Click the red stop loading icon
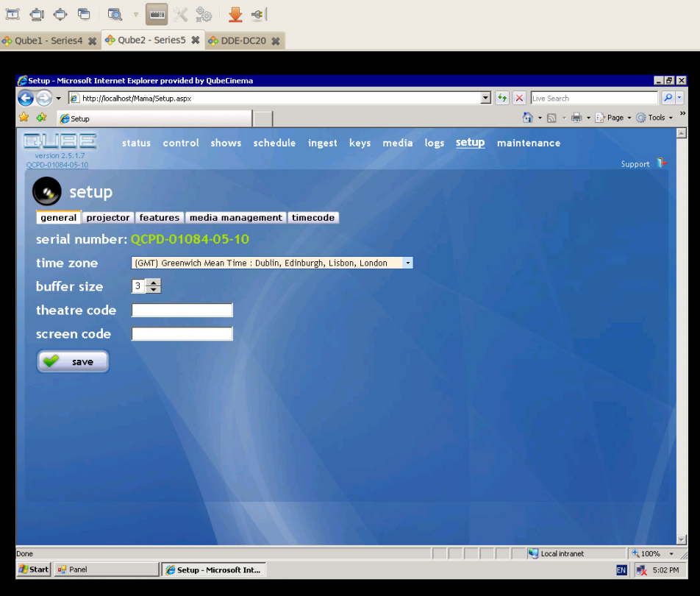700x596 pixels. click(x=519, y=98)
